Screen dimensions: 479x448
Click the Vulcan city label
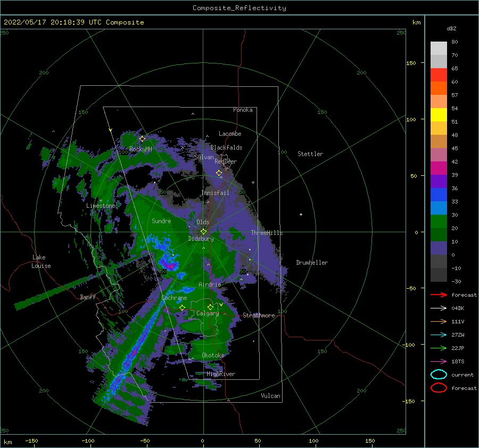(x=271, y=396)
